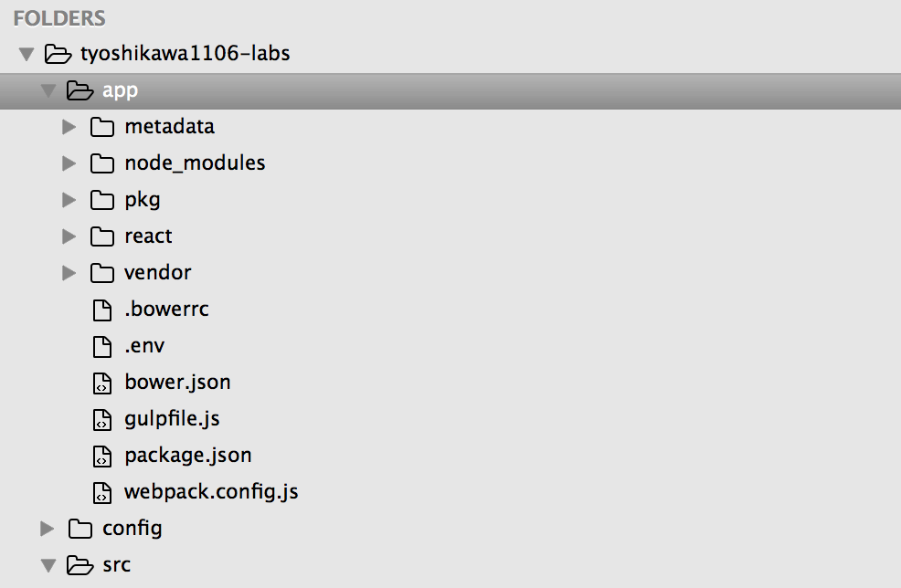Click the gulpfile.js code file icon
The image size is (901, 588).
coord(102,419)
